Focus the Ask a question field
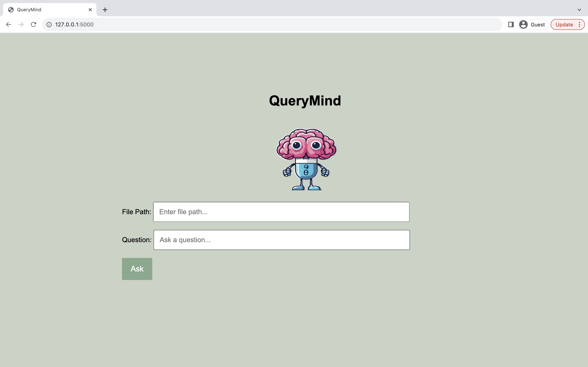Viewport: 588px width, 367px height. pos(281,240)
